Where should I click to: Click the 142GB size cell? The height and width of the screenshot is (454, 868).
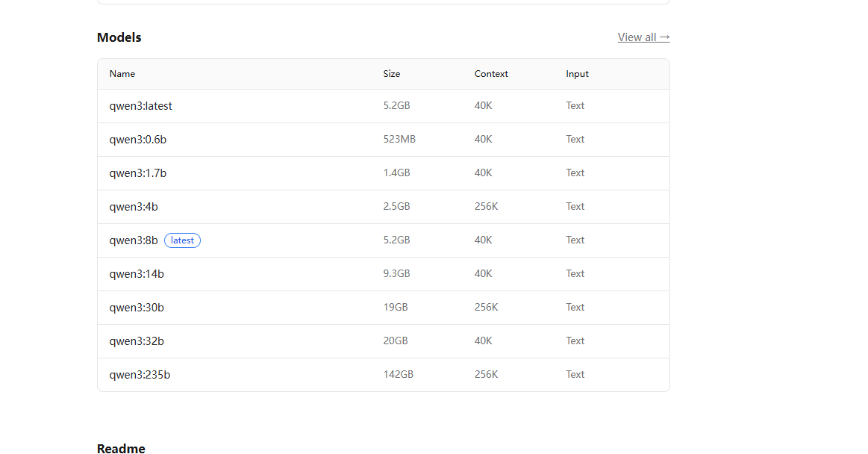pyautogui.click(x=398, y=374)
